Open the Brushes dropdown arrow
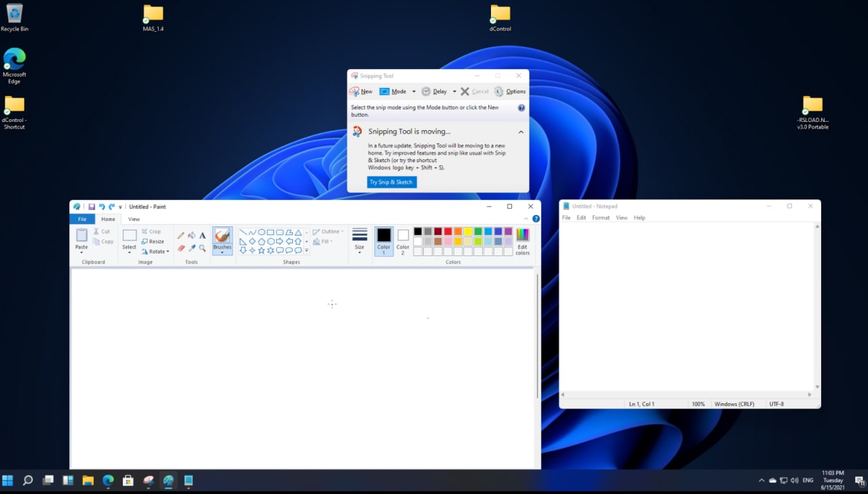Viewport: 868px width, 494px height. point(222,252)
